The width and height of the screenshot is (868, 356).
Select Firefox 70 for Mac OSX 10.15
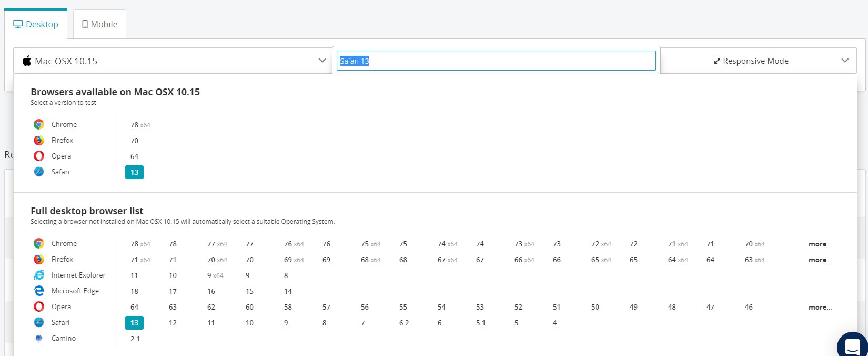pos(134,141)
